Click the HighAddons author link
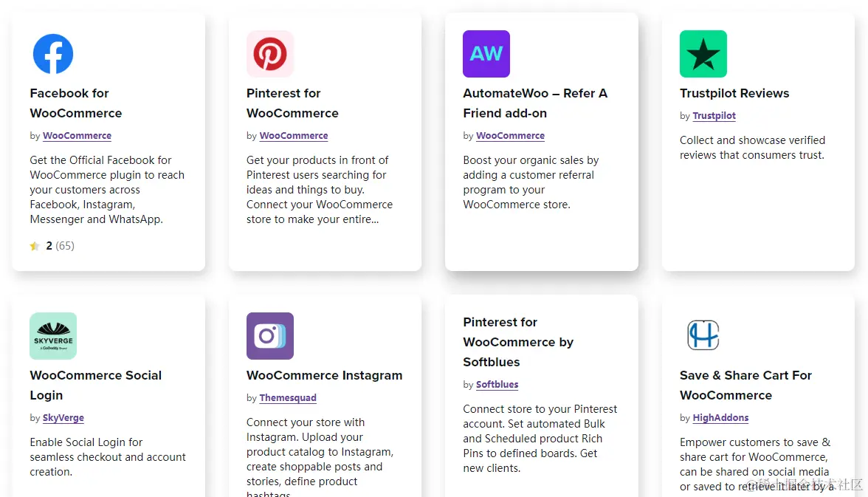Viewport: 868px width, 497px height. pyautogui.click(x=720, y=418)
